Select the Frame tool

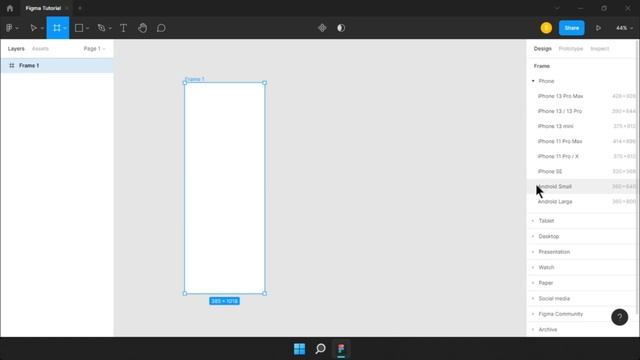point(57,28)
